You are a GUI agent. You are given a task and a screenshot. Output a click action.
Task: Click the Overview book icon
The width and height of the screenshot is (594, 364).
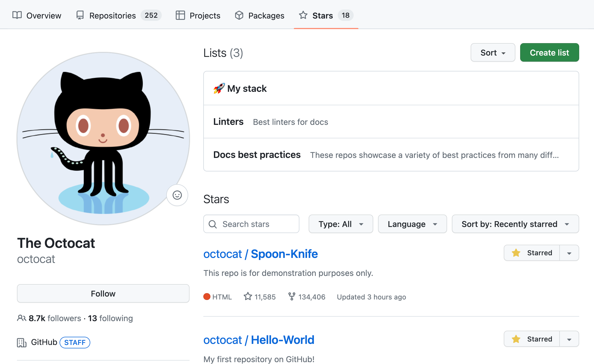[16, 15]
